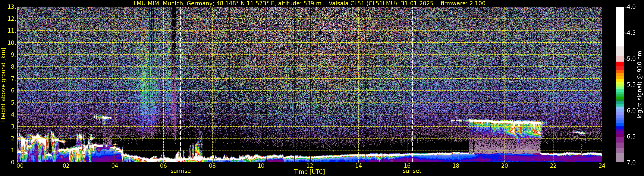Click the y-axis tick label '8.'
The width and height of the screenshot is (644, 176).
tap(13, 66)
